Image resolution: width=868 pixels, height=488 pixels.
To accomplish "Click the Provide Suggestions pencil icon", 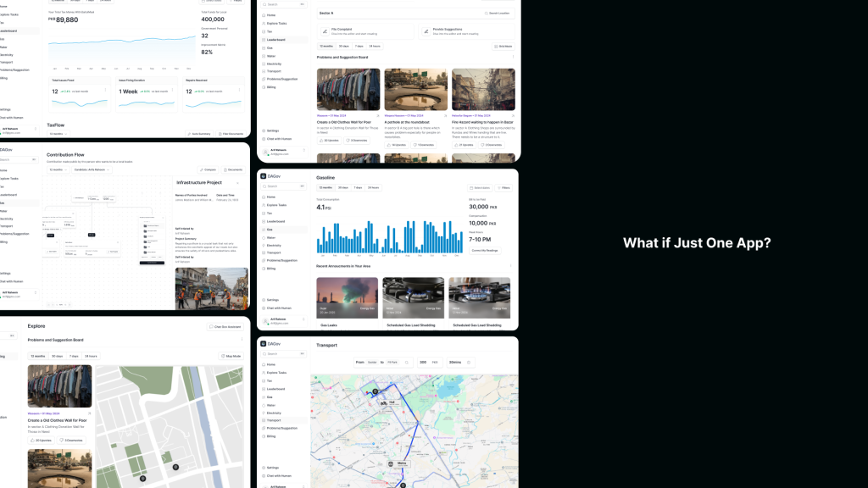I will pyautogui.click(x=426, y=30).
